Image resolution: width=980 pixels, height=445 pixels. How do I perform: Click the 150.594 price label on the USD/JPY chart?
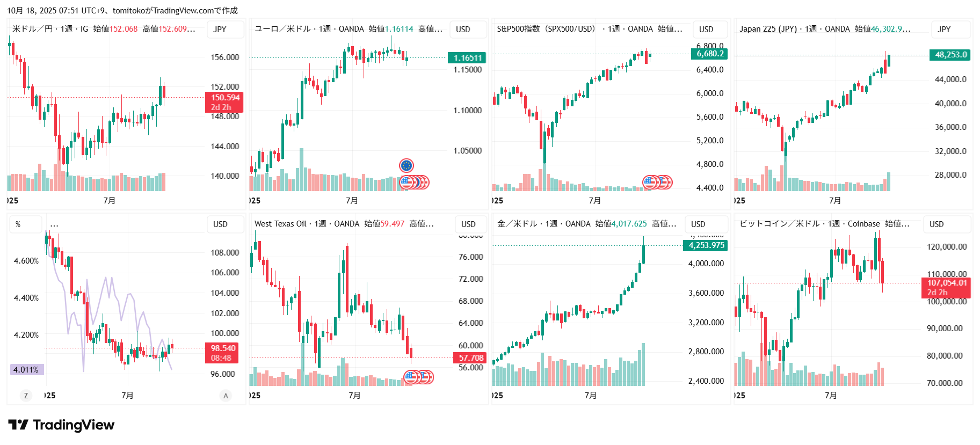pyautogui.click(x=224, y=98)
